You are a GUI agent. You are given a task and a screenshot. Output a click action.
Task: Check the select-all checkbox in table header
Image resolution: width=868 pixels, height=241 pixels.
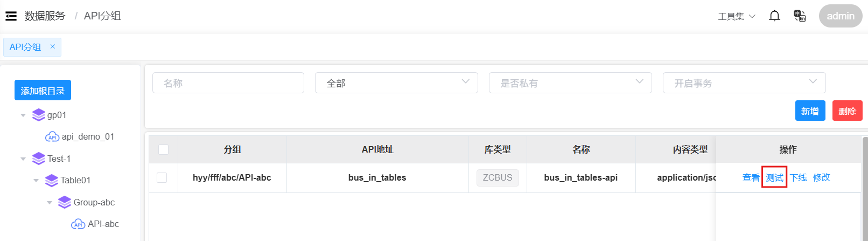(x=164, y=149)
